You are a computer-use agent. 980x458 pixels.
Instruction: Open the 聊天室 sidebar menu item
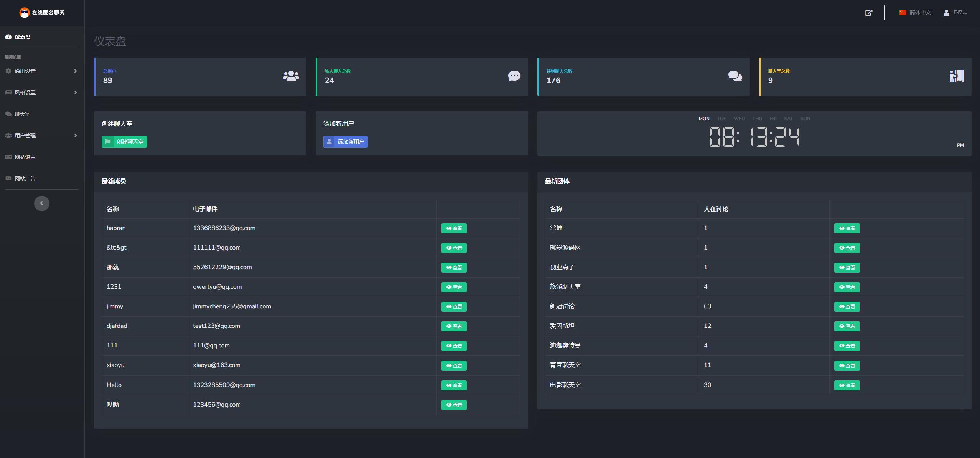click(x=22, y=114)
